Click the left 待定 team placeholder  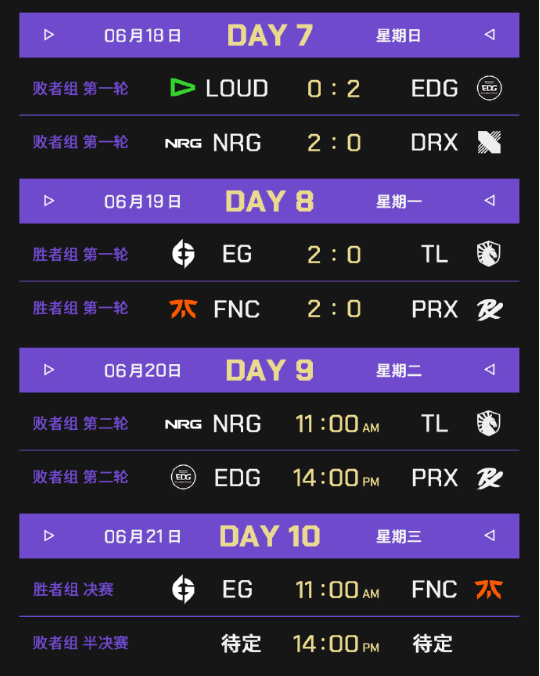(x=241, y=644)
